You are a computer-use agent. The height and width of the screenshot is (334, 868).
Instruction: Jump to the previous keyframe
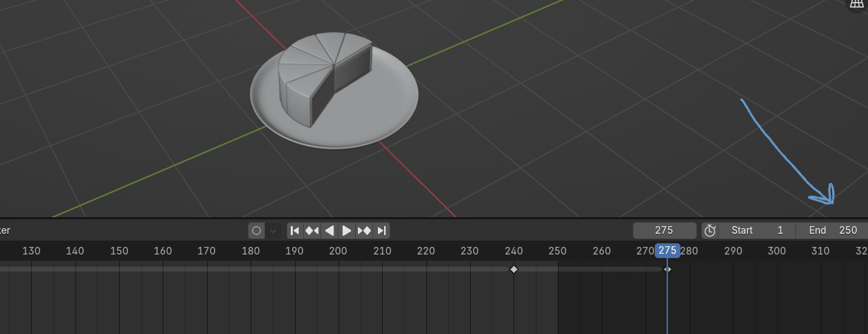click(312, 230)
